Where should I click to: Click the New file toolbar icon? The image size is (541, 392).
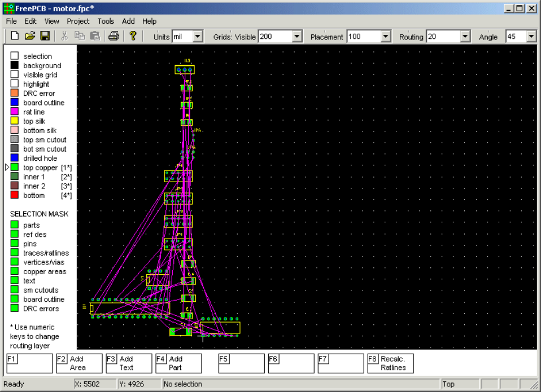coord(15,36)
